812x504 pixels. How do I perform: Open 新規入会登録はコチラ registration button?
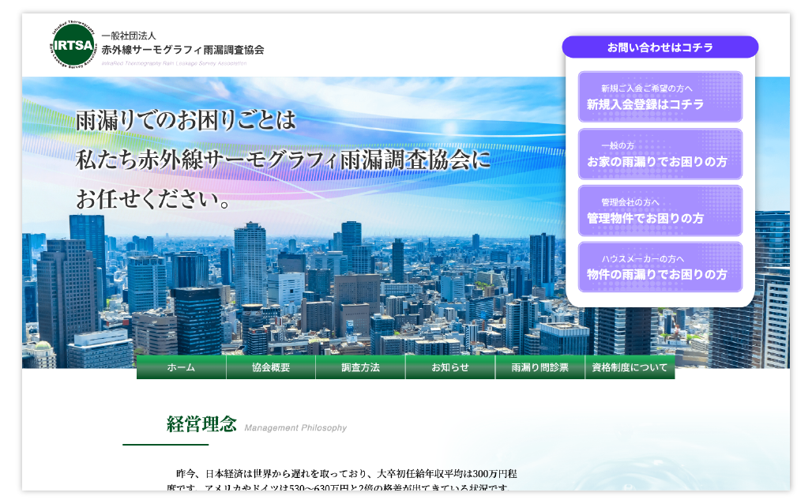pos(660,97)
